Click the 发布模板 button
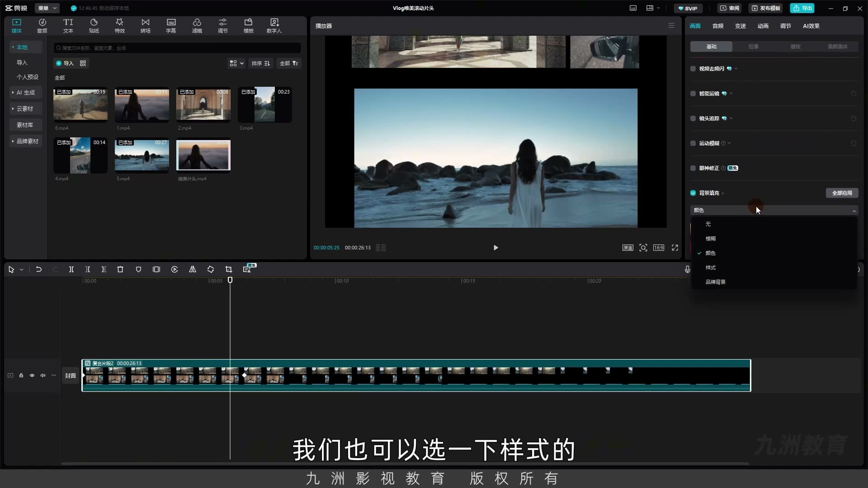This screenshot has height=488, width=868. (x=766, y=8)
